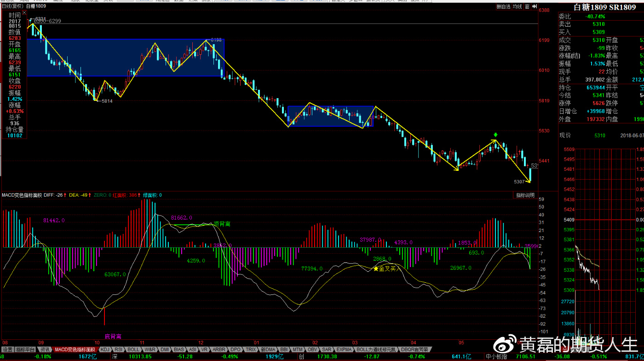644x361 pixels.
Task: Click the 收盘 6220 value in info box
Action: point(15,87)
